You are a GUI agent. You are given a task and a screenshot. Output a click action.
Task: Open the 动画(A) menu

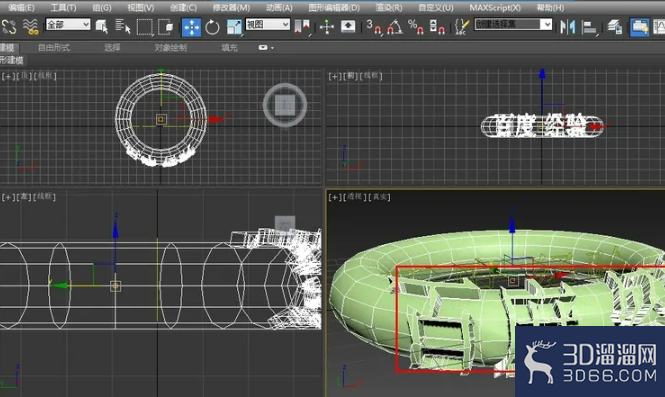click(279, 8)
